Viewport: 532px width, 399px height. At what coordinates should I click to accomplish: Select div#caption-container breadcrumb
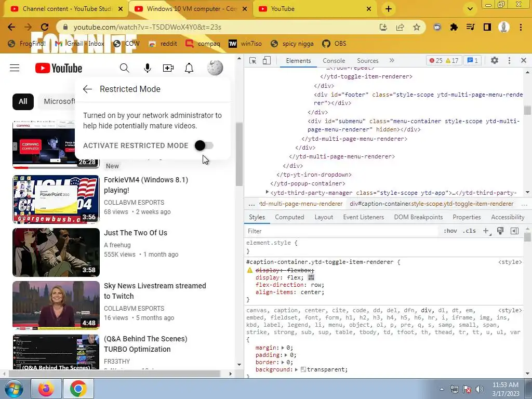[431, 204]
